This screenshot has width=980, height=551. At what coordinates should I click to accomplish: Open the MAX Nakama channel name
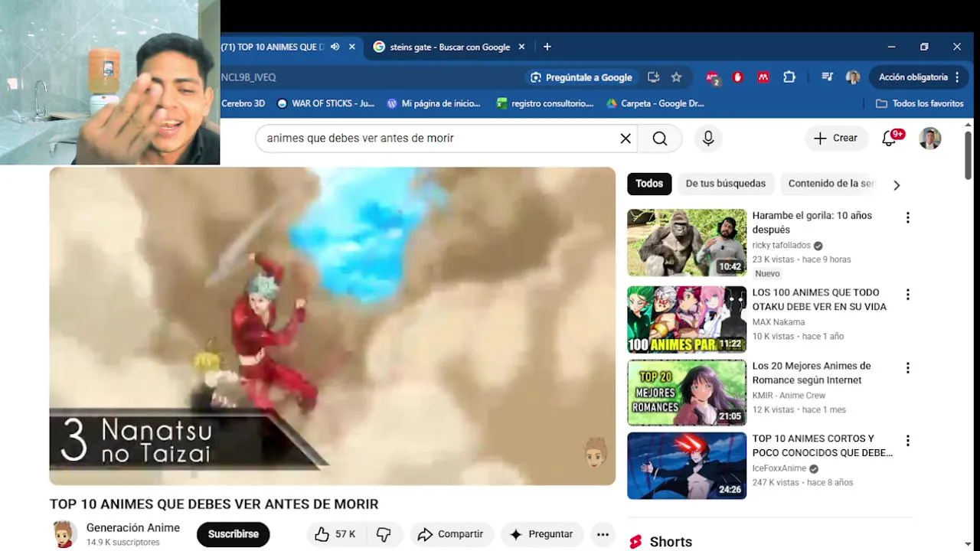[778, 322]
